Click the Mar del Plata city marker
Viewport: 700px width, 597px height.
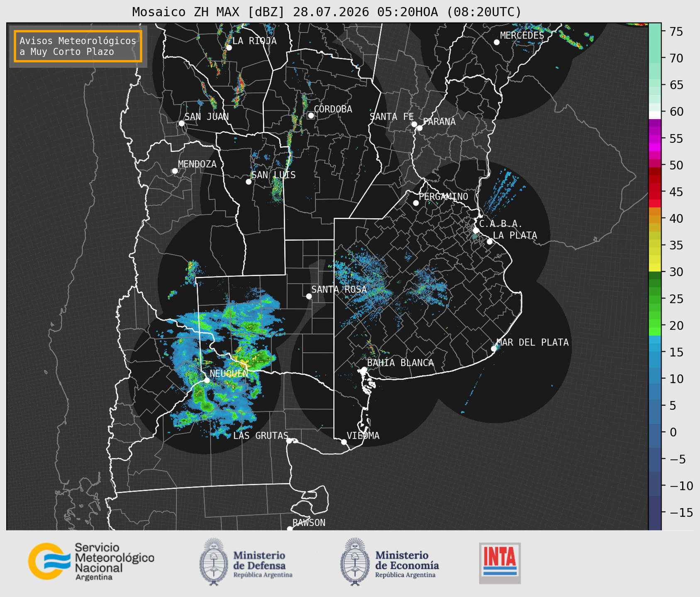pyautogui.click(x=494, y=349)
